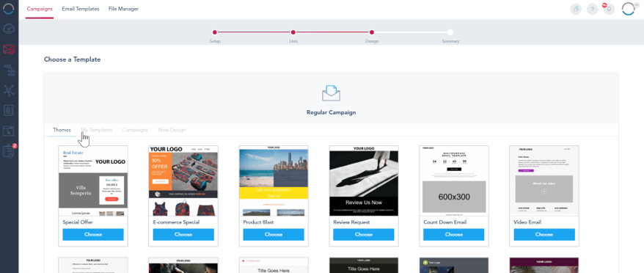Select the My Templates tab

tap(97, 130)
